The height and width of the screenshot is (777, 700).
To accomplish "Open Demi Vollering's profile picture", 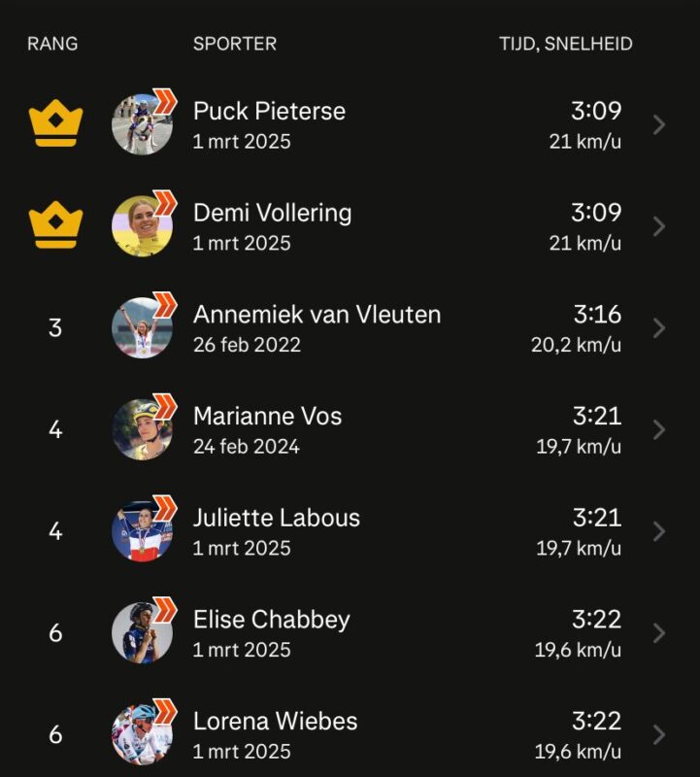I will [142, 226].
